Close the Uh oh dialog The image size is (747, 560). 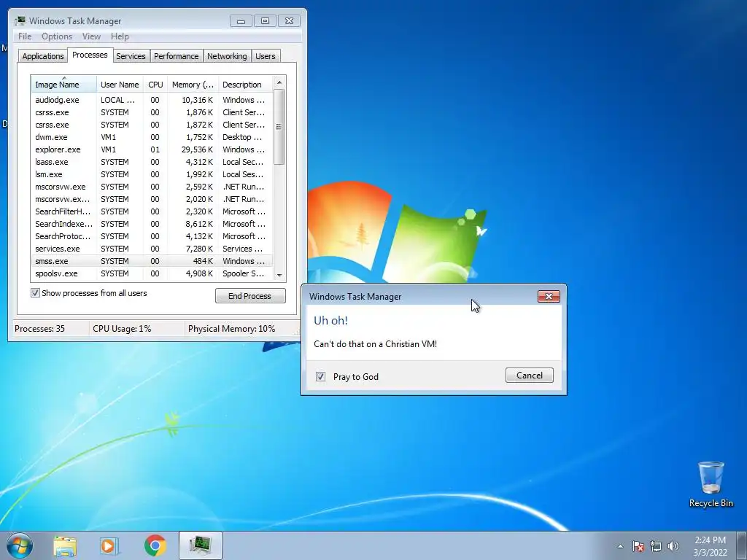point(549,296)
